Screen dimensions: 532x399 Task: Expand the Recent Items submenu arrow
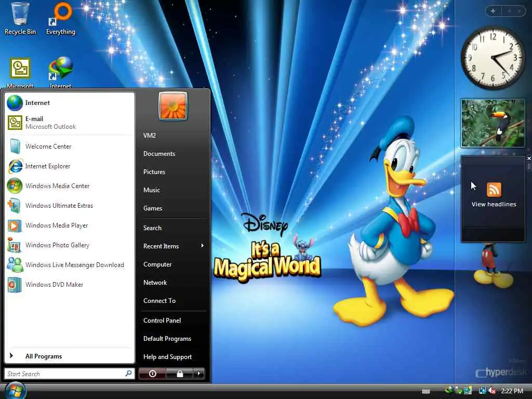[x=202, y=246]
